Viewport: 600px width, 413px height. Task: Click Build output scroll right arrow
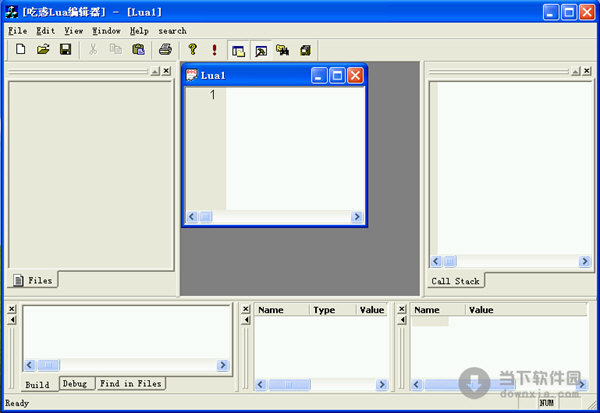(x=223, y=365)
